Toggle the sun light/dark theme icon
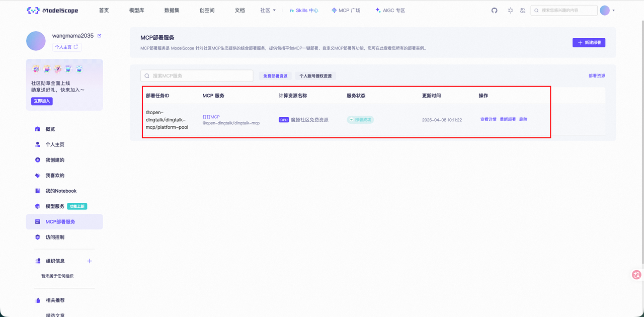The height and width of the screenshot is (317, 644). pos(510,10)
